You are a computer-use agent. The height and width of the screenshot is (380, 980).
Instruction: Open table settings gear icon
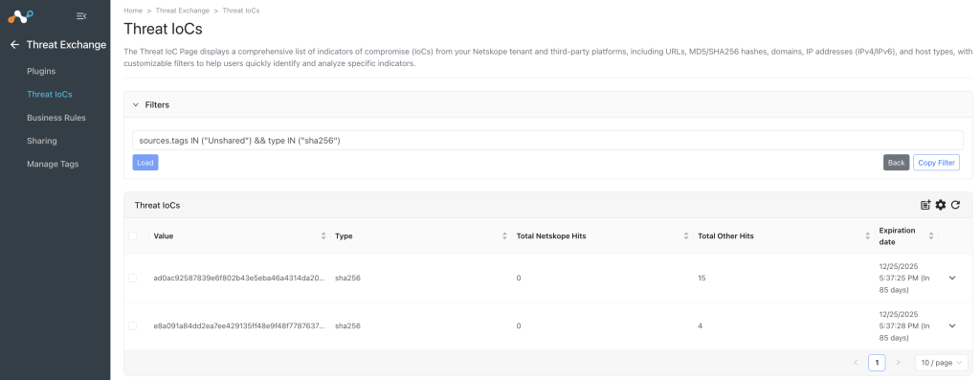941,205
